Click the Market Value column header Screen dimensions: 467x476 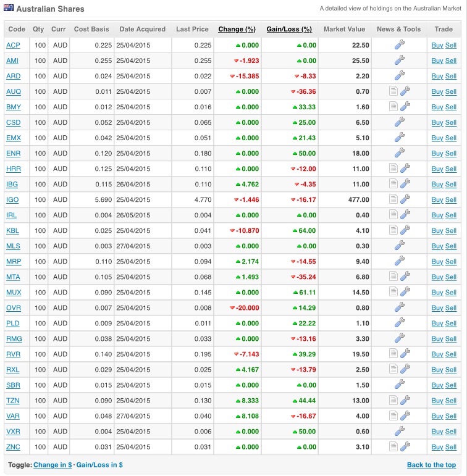pyautogui.click(x=344, y=29)
